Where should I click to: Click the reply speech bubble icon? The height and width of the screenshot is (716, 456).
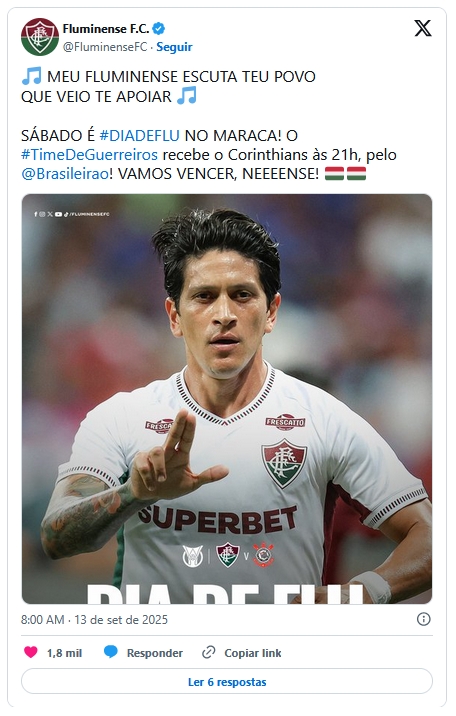pyautogui.click(x=110, y=652)
